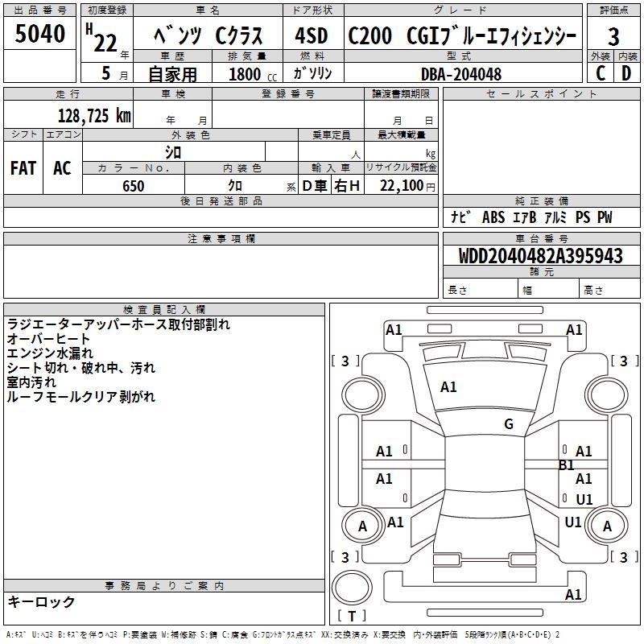
Task: Click the 注意事項欄 header
Action: pos(221,238)
